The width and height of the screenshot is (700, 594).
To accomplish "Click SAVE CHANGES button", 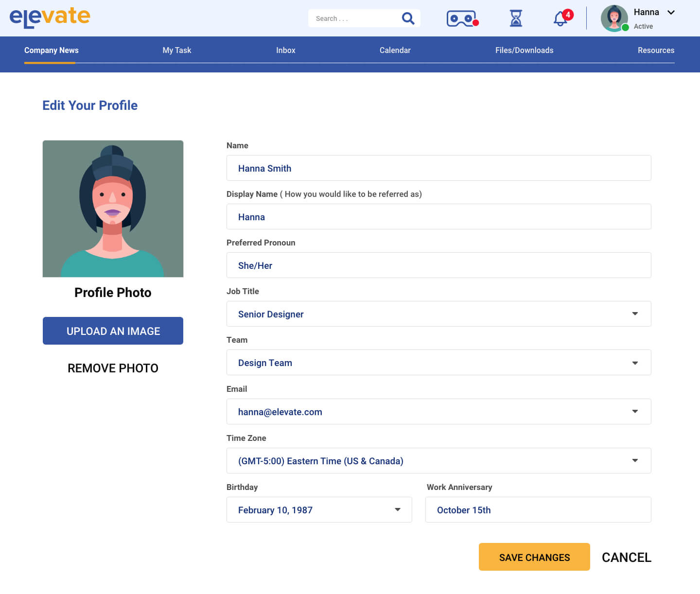I will tap(534, 557).
